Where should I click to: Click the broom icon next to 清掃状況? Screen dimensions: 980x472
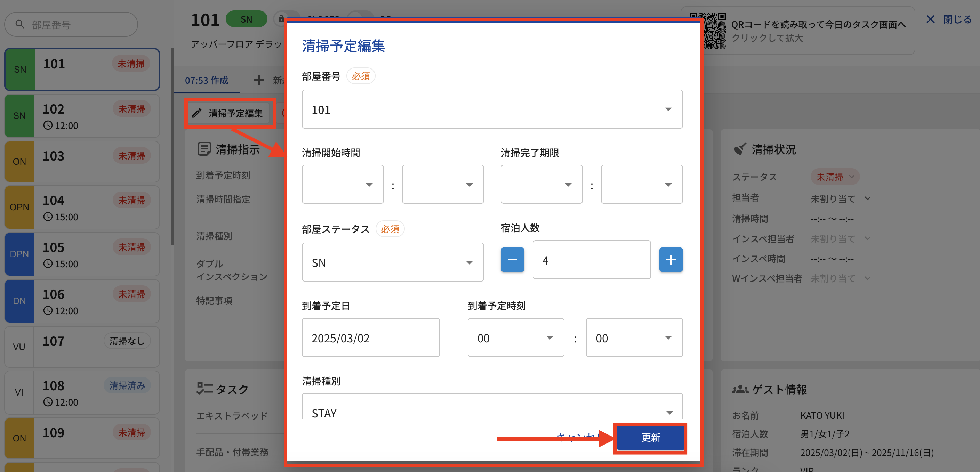coord(739,149)
